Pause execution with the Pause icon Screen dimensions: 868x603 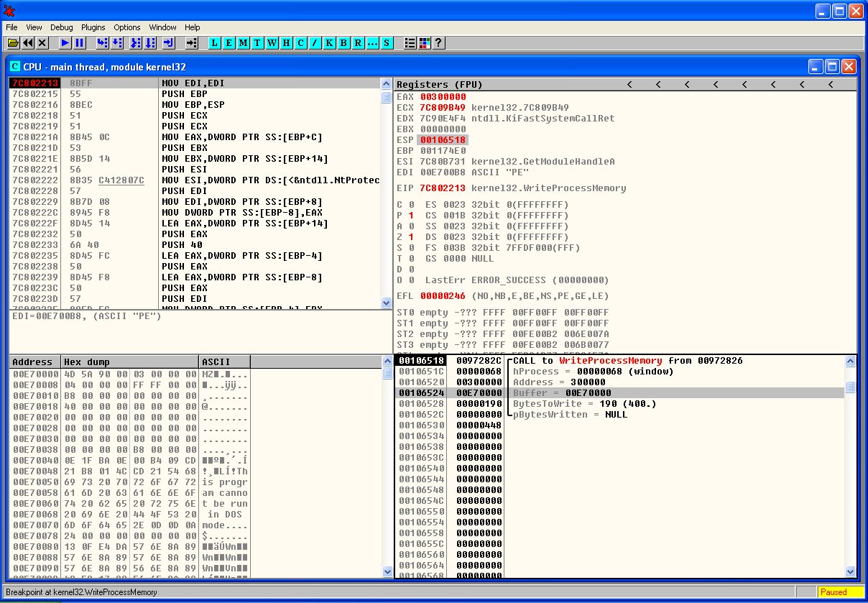tap(80, 43)
